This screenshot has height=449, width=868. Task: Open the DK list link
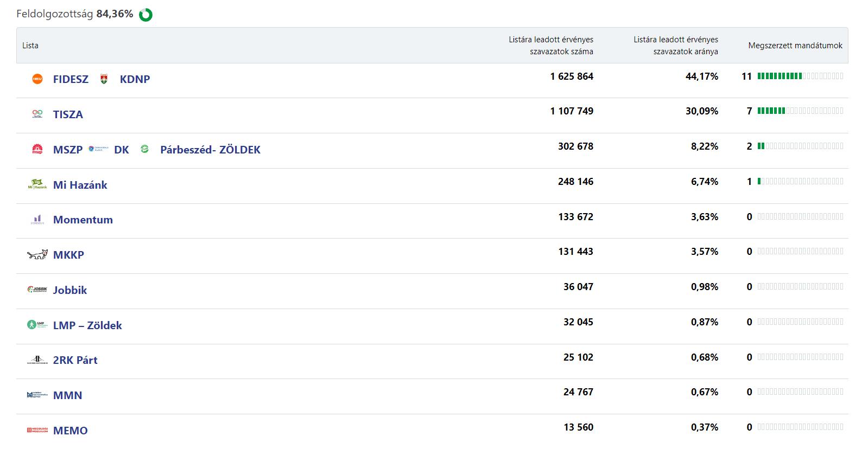click(122, 150)
